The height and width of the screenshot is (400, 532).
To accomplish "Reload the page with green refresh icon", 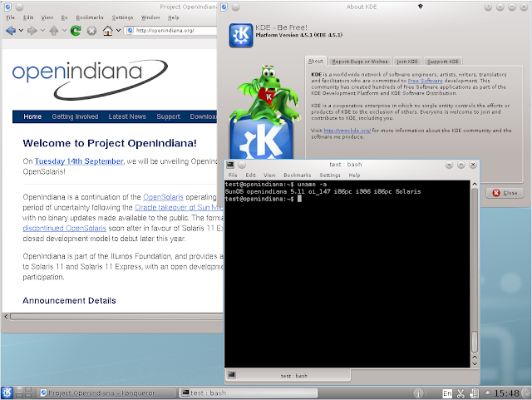I will coord(76,31).
